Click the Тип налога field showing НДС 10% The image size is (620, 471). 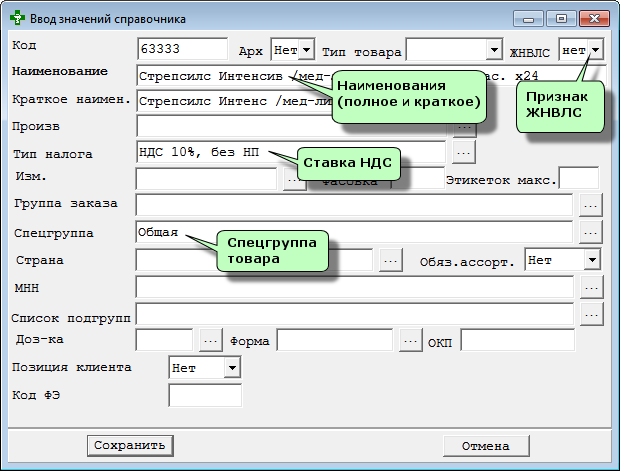291,152
